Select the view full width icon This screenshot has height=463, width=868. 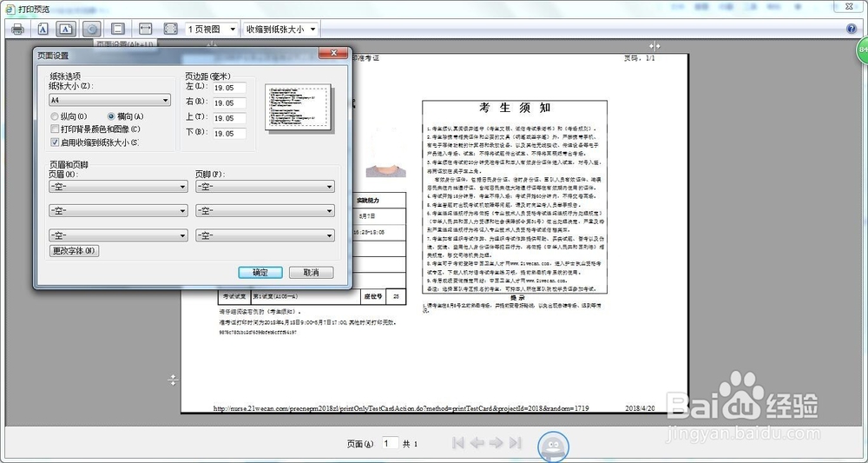pos(145,30)
